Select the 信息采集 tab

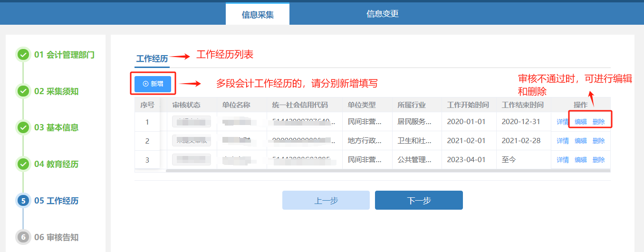[x=258, y=14]
